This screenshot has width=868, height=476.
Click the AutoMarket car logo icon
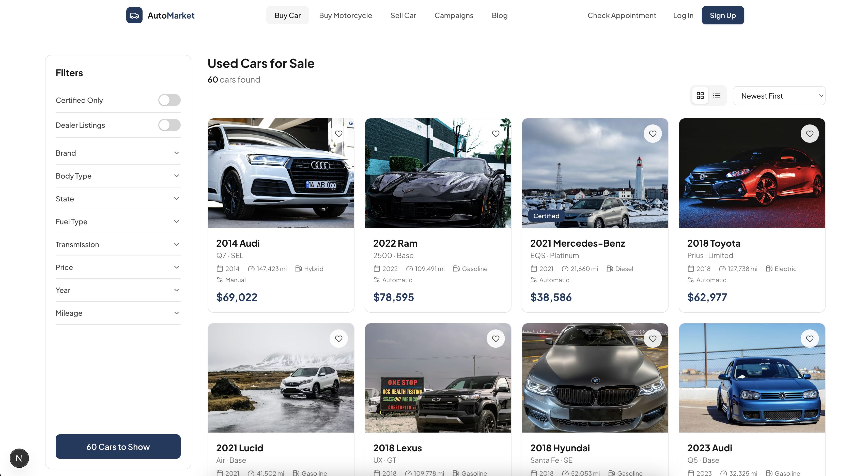tap(134, 15)
